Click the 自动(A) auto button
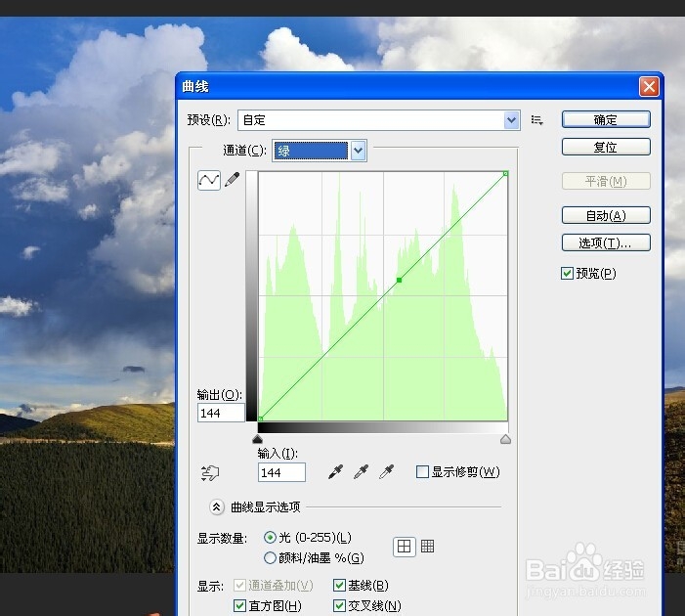This screenshot has width=685, height=616. 606,215
